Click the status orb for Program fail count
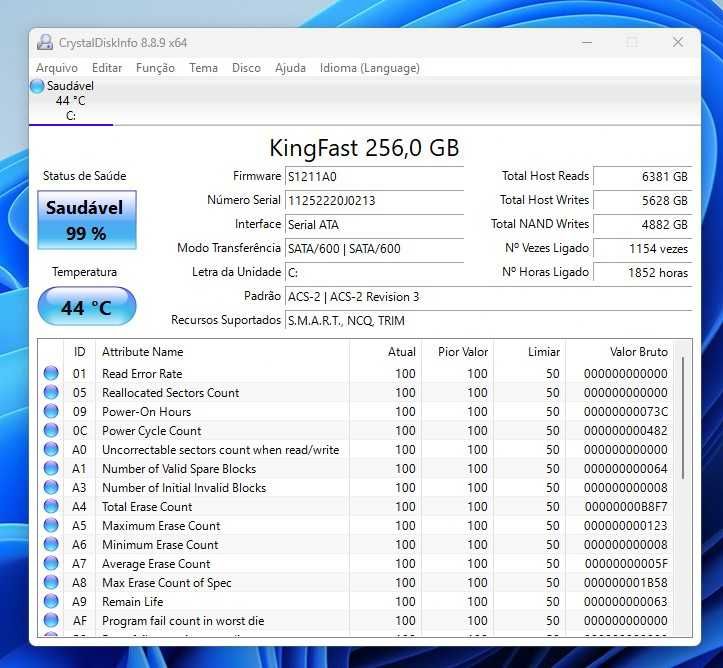Screen dimensions: 723x668 click(x=51, y=620)
